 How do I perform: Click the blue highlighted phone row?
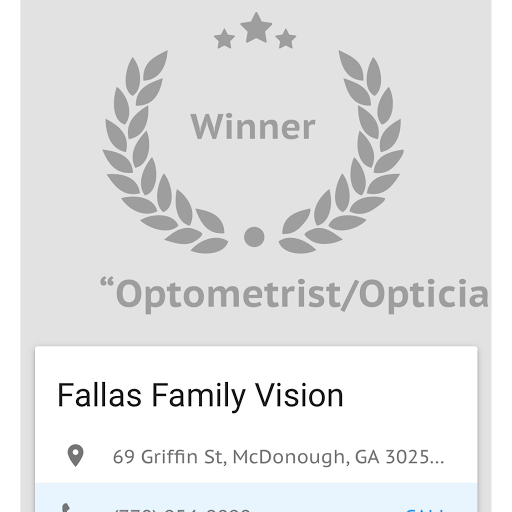(256, 497)
